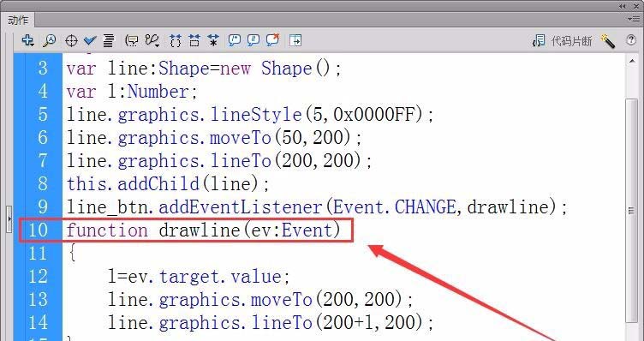Apply line comment bubble icon

pyautogui.click(x=253, y=40)
